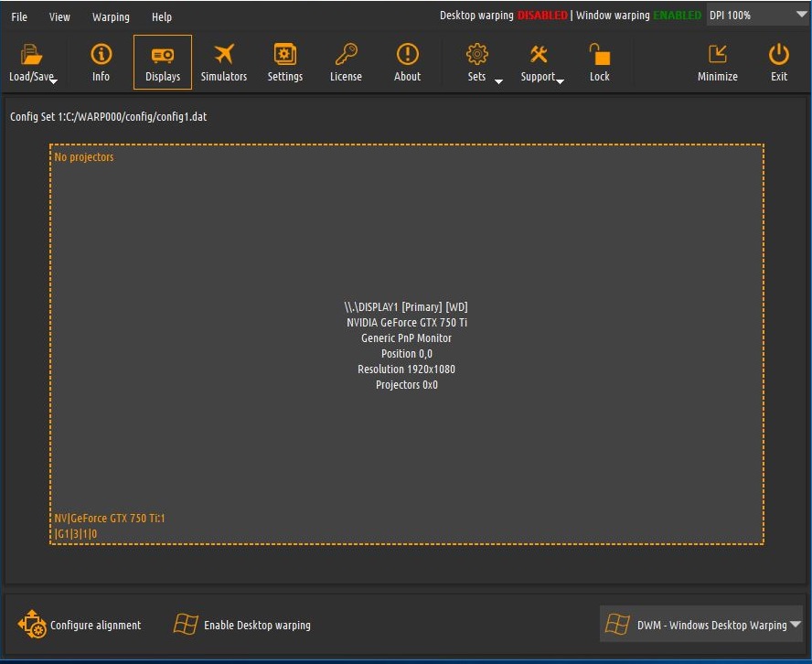The width and height of the screenshot is (812, 664).
Task: Click the Enable Desktop warping label
Action: [257, 626]
